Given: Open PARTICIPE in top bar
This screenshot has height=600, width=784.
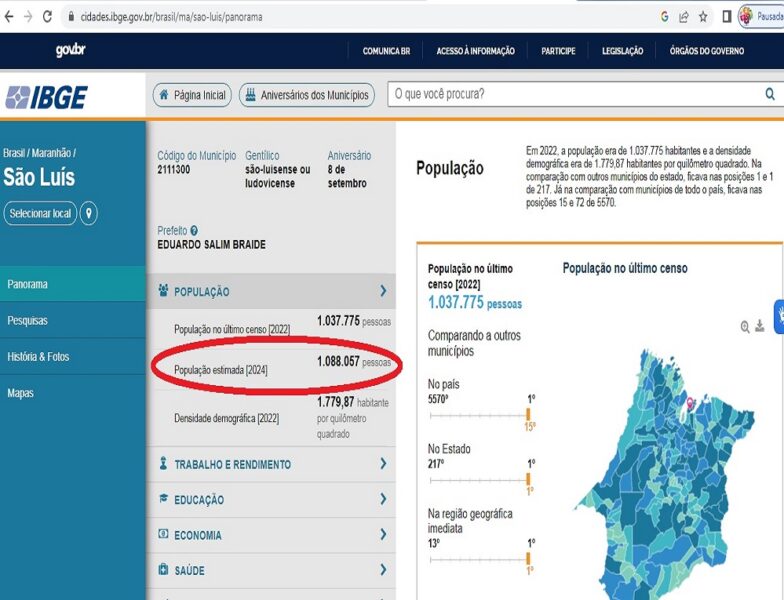Looking at the screenshot, I should 558,51.
